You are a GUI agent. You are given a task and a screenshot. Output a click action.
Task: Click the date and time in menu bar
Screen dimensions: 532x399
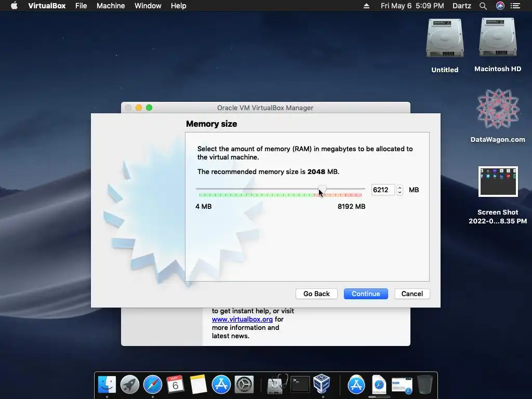tap(412, 6)
